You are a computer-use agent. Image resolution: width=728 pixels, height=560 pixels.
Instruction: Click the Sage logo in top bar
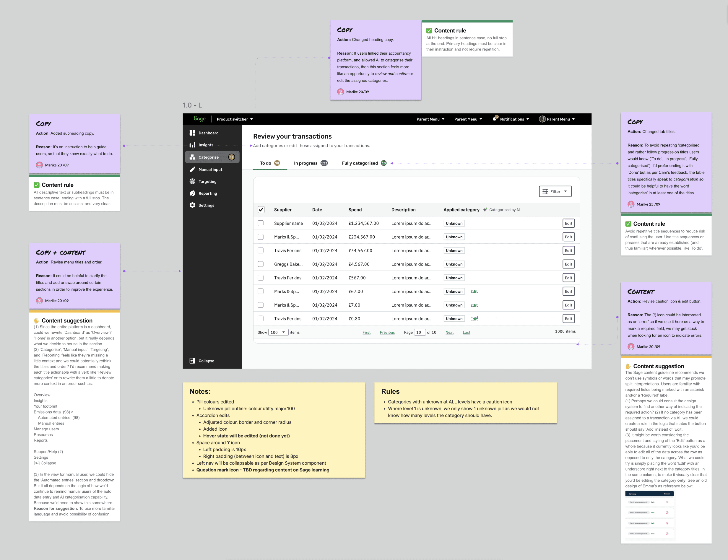tap(200, 119)
